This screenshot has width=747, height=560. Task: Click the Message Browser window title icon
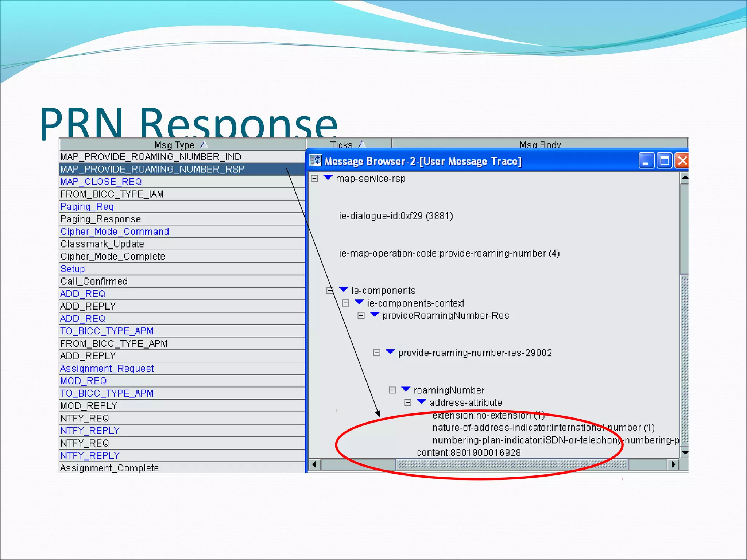point(316,160)
